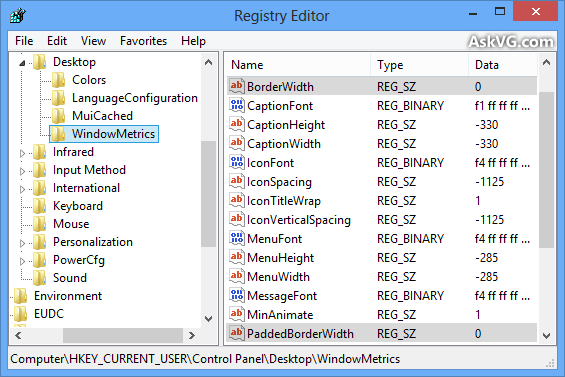Screen dimensions: 565x377
Task: Expand the Personalization key
Action: pos(22,243)
